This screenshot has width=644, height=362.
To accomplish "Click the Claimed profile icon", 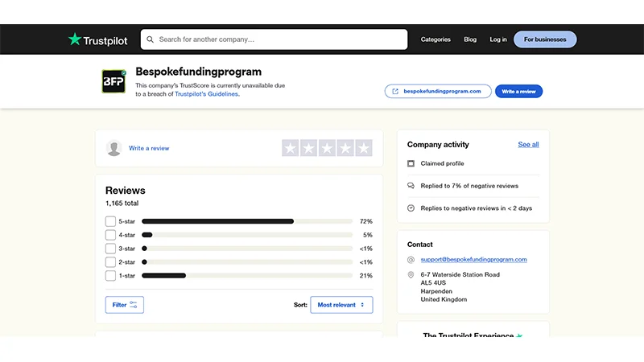I will point(411,163).
